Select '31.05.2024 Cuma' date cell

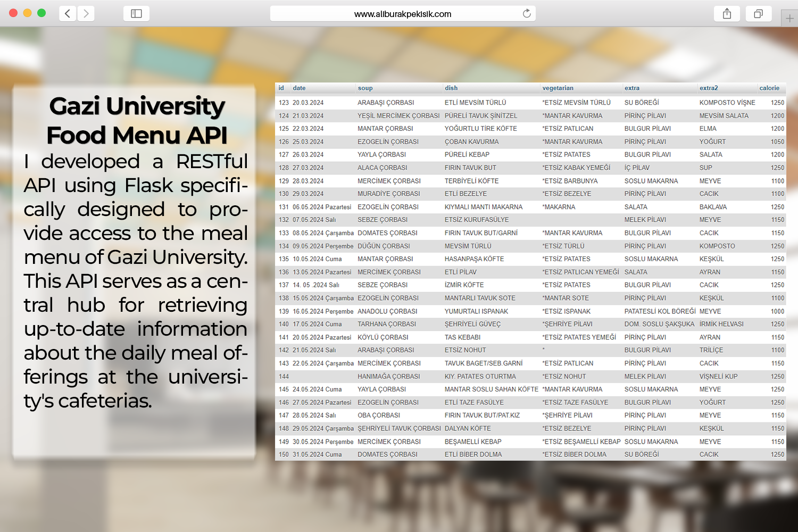click(x=317, y=455)
